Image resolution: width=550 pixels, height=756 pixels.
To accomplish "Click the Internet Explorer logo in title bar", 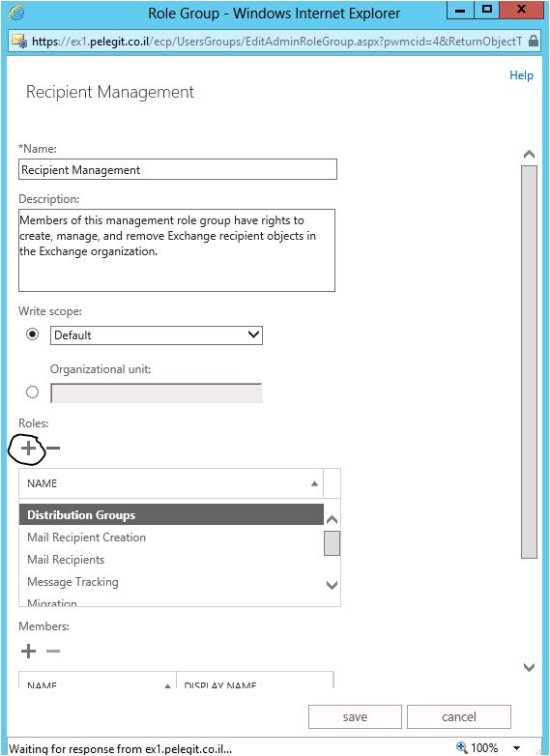I will [16, 13].
